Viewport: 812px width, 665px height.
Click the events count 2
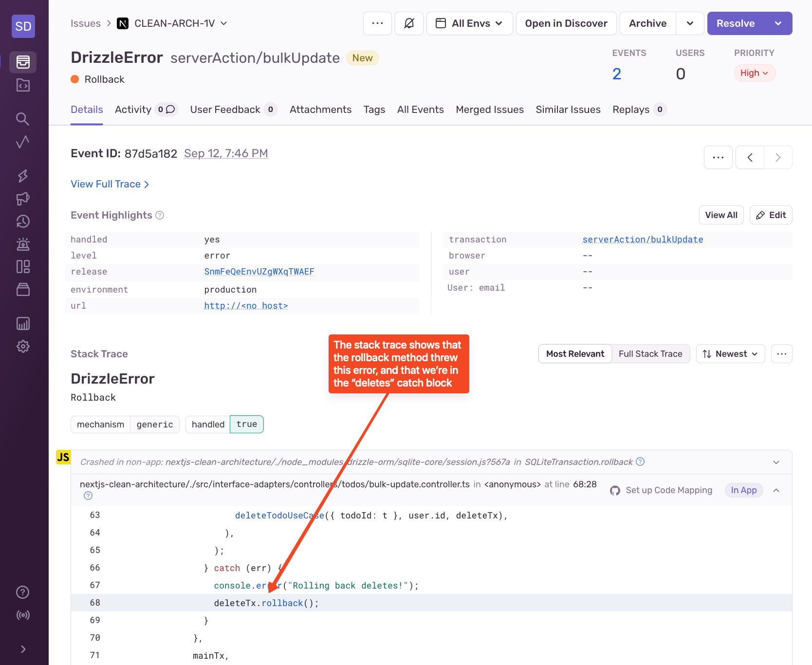(617, 74)
